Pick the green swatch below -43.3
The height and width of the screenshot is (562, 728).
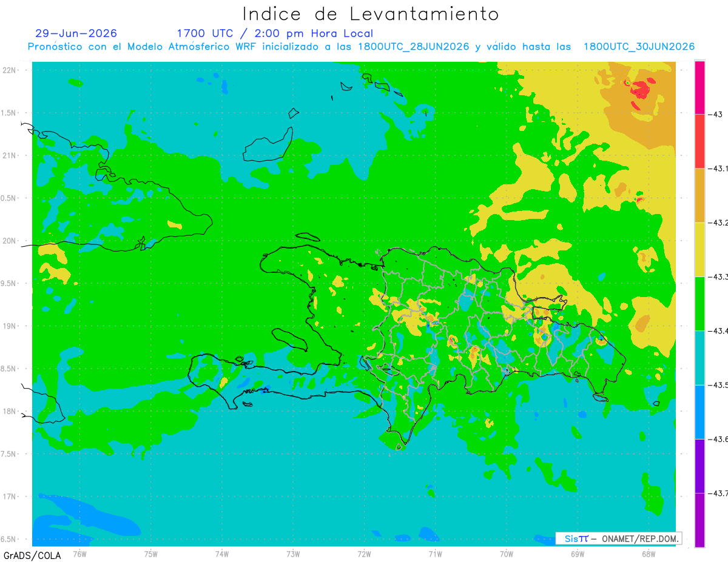click(699, 303)
